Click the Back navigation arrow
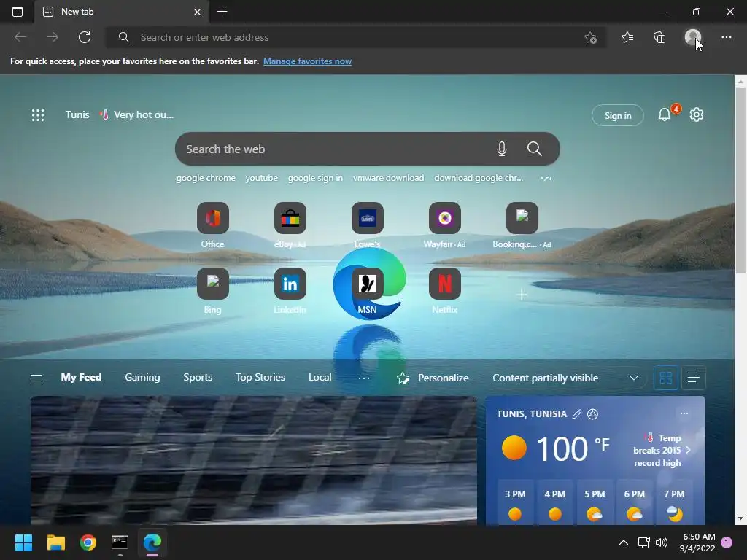The height and width of the screenshot is (560, 747). 20,37
